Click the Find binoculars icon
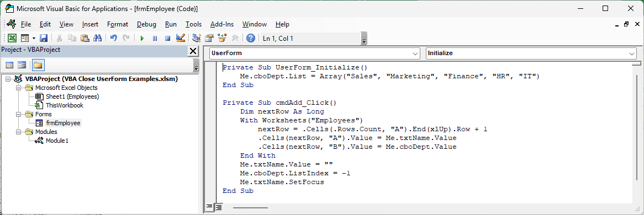 pos(97,38)
